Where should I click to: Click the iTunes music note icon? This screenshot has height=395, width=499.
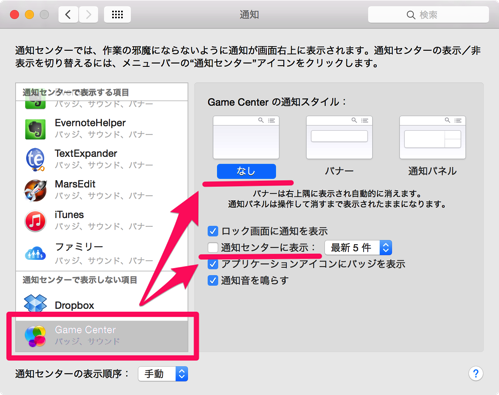click(x=35, y=221)
